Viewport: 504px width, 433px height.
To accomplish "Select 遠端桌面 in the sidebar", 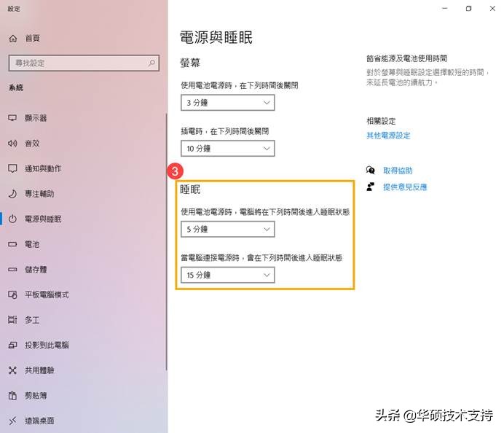I will [x=39, y=421].
